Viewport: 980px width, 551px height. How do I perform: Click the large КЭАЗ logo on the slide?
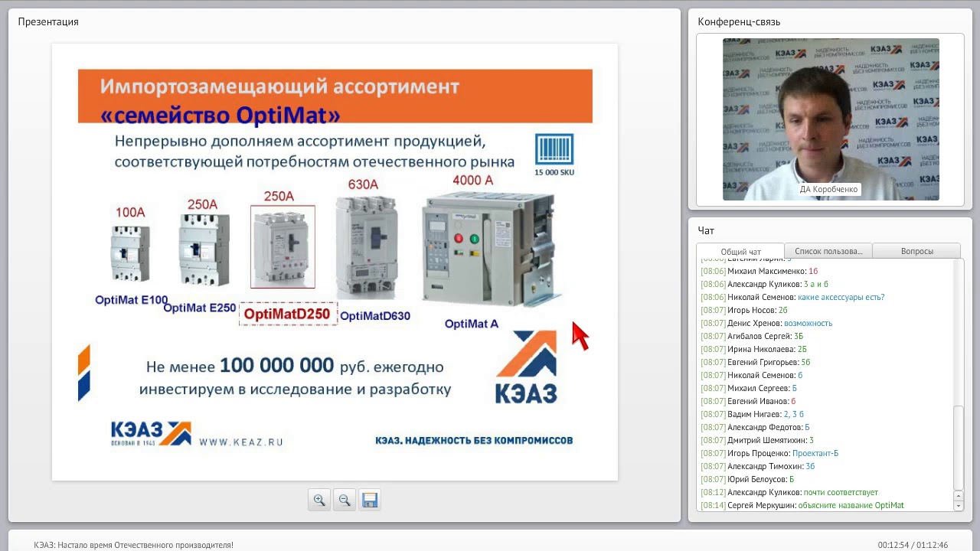pyautogui.click(x=527, y=367)
